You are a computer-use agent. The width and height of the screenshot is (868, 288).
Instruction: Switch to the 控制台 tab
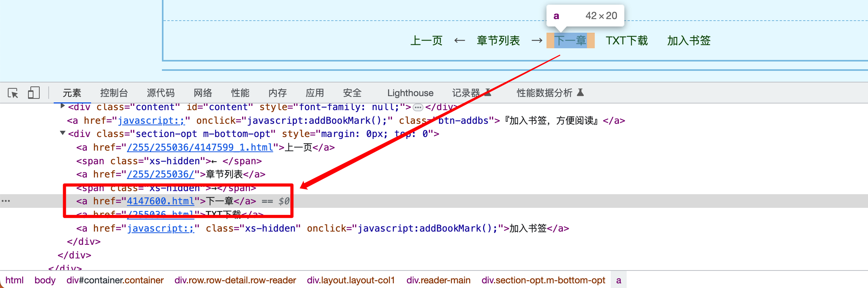(114, 93)
